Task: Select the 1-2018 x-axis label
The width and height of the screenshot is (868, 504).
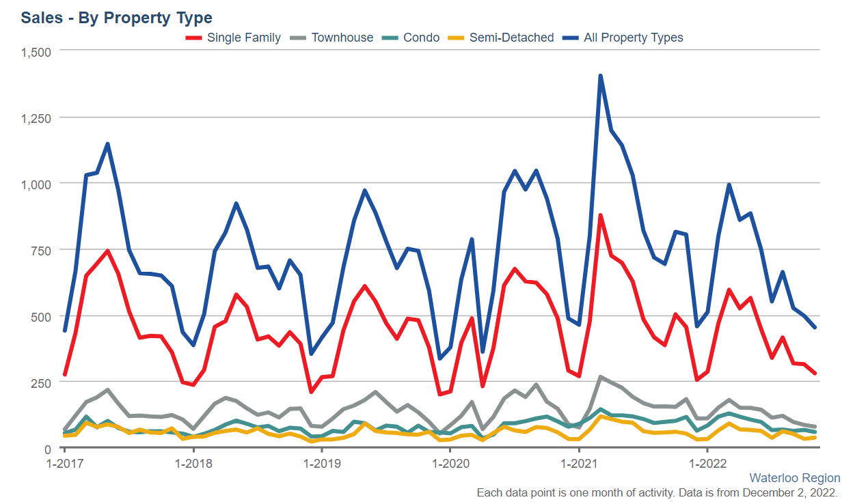Action: coord(194,464)
